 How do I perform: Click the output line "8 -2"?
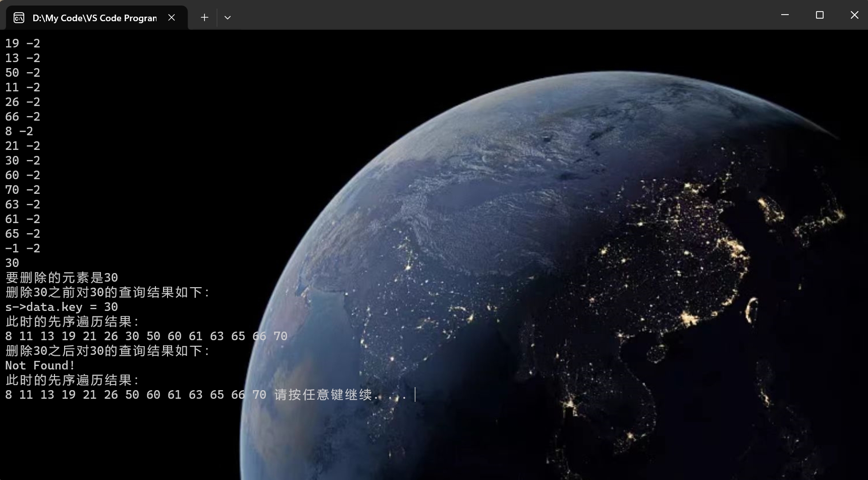coord(19,131)
